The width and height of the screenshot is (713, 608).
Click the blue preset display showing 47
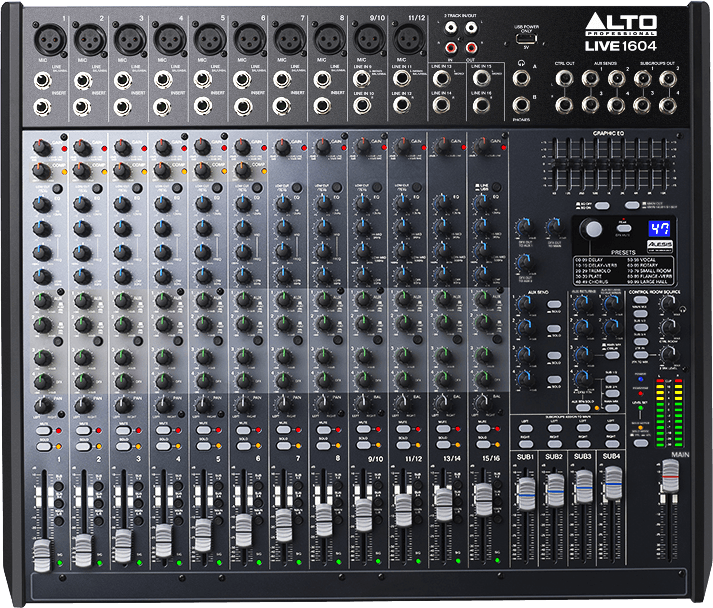pos(658,229)
